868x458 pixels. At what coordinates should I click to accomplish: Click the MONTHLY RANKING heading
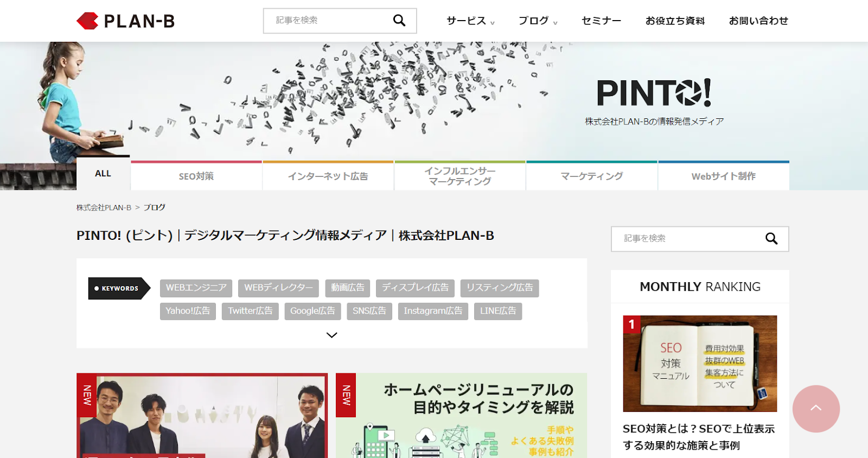(x=700, y=287)
